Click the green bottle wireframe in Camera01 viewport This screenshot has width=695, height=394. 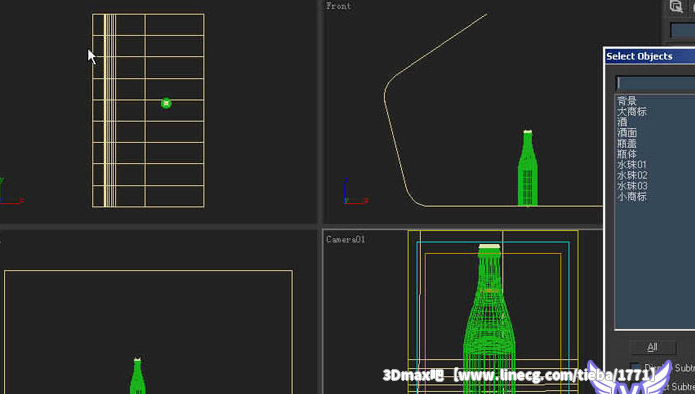[489, 319]
